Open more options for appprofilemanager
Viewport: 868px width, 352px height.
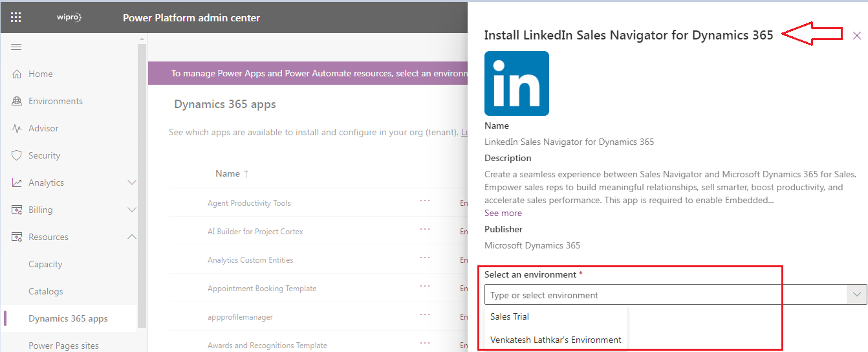point(425,314)
